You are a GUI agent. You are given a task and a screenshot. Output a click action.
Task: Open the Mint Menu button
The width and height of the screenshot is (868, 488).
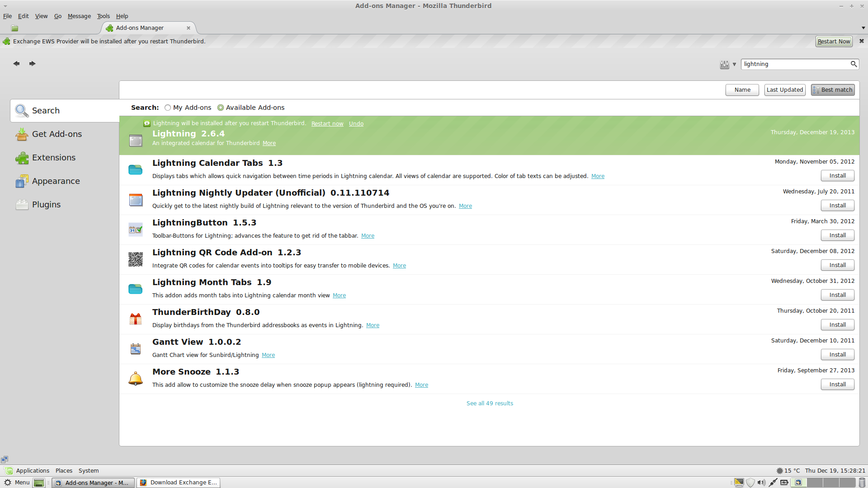tap(17, 483)
